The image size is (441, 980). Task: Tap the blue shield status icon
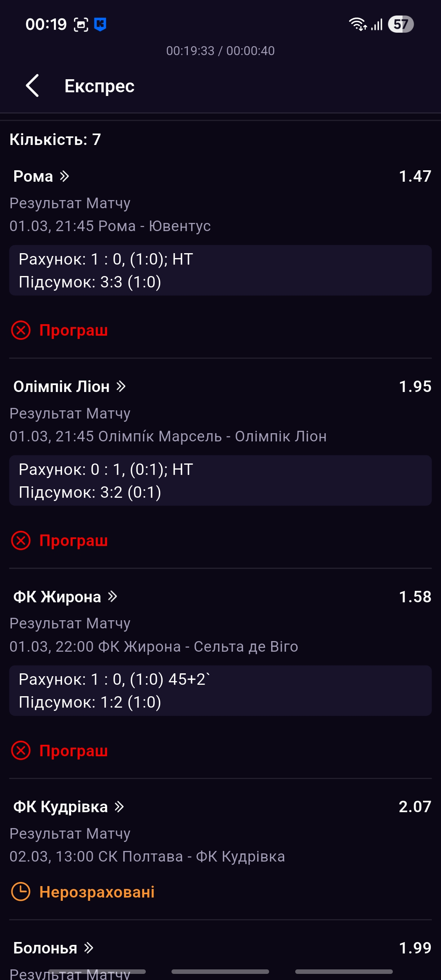100,24
